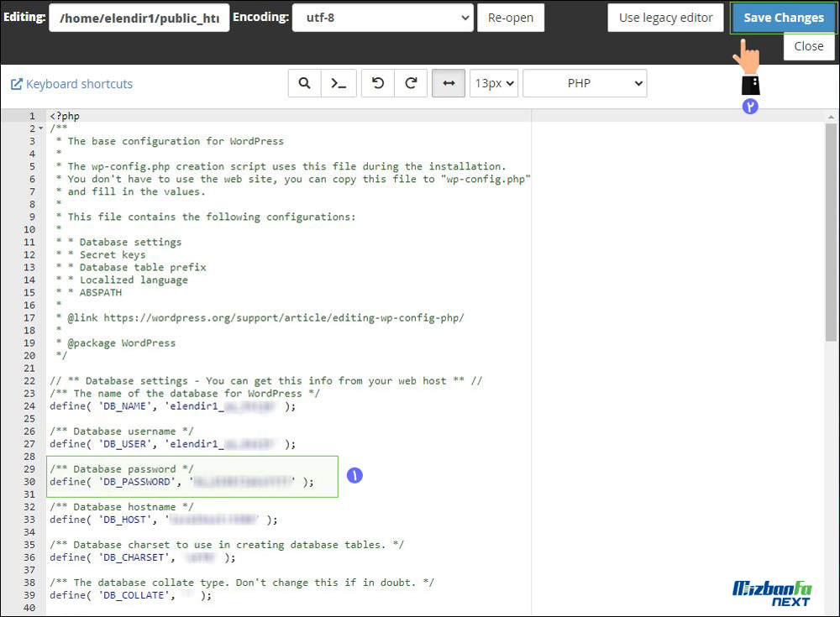Viewport: 840px width, 617px height.
Task: Click 'The base configuration for WordPress' line
Action: (x=170, y=141)
